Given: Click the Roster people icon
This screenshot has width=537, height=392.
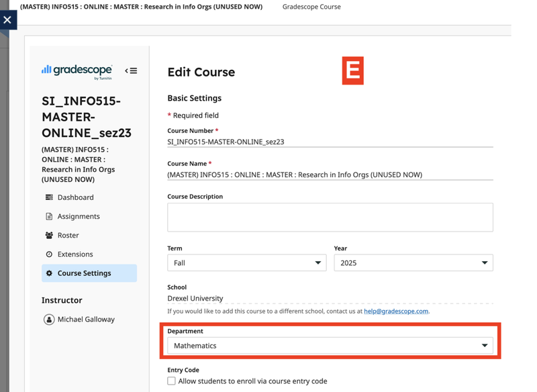Looking at the screenshot, I should click(49, 236).
